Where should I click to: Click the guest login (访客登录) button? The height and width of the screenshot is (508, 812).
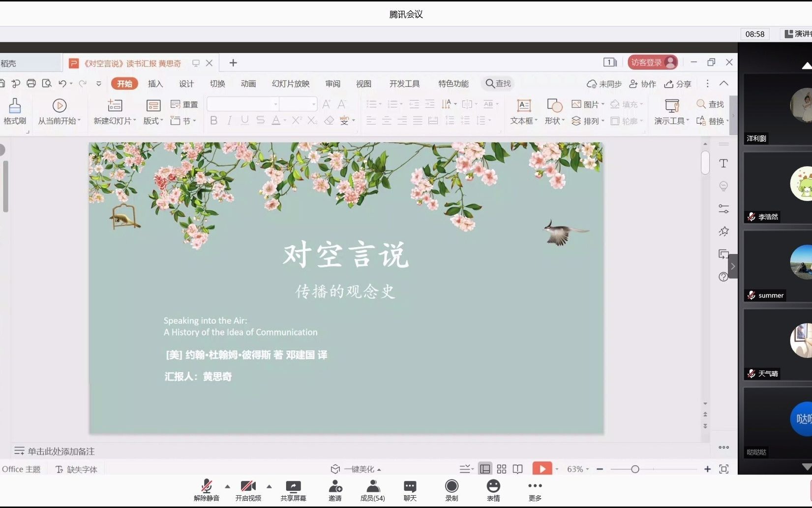coord(653,62)
